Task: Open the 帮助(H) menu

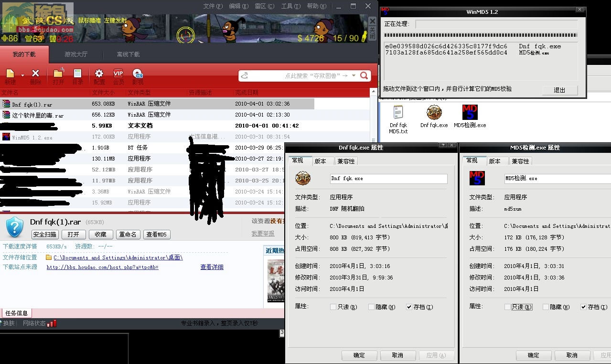Action: click(x=316, y=6)
